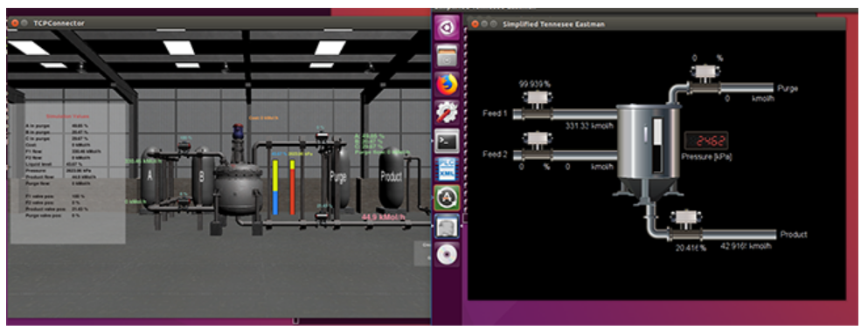Click the Simulation Values panel heading
The width and height of the screenshot is (868, 330).
pyautogui.click(x=67, y=117)
